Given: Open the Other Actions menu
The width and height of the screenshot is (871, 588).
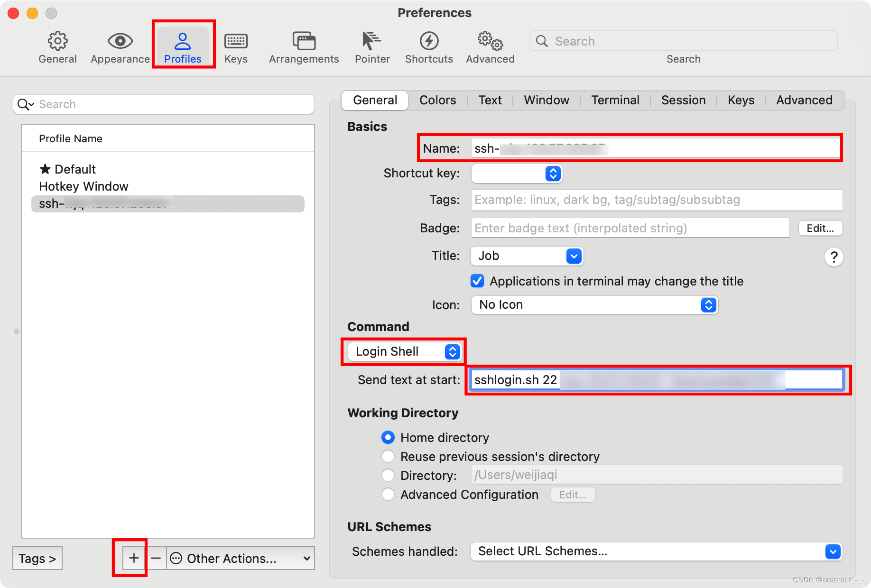Looking at the screenshot, I should point(241,558).
